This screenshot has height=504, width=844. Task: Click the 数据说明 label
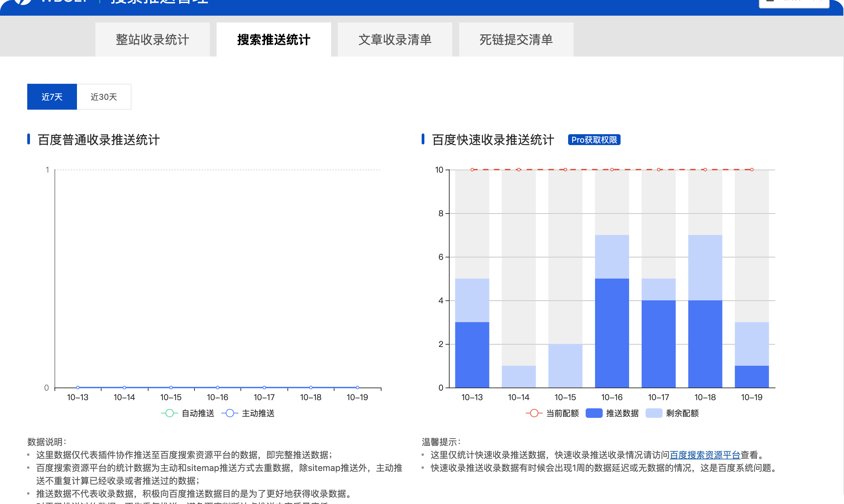point(46,442)
